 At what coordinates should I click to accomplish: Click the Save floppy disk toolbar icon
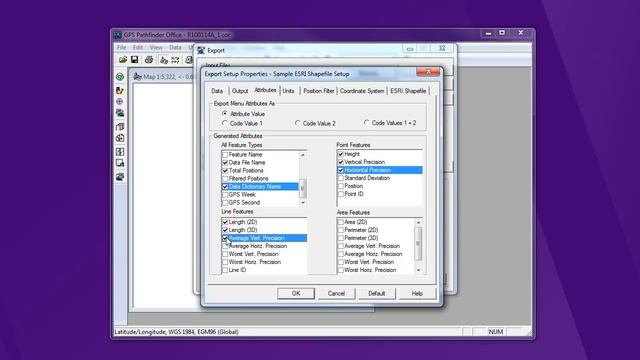point(134,60)
